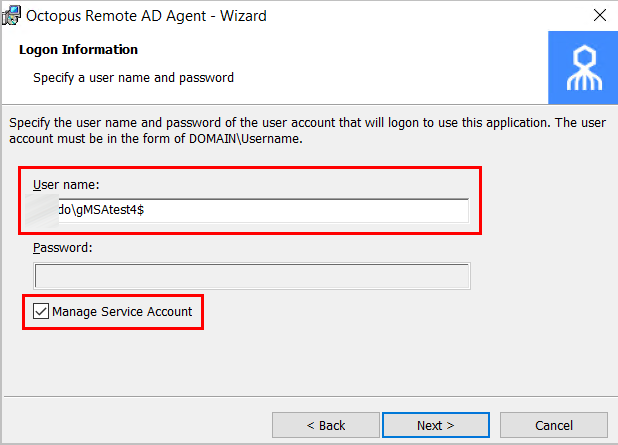Click the 'Specify a user name and password' subtitle

[133, 78]
